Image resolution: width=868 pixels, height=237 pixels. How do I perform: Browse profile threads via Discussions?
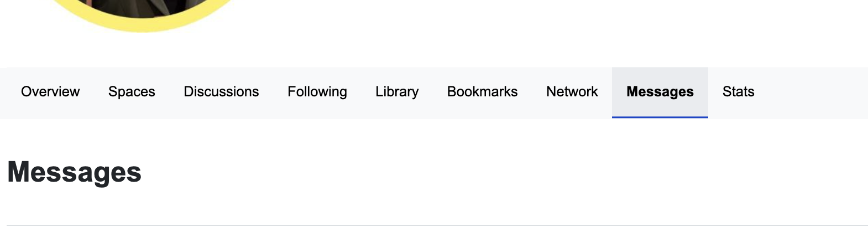point(221,92)
